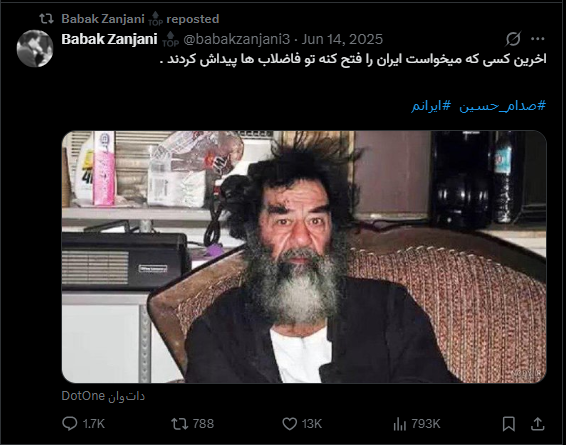This screenshot has width=566, height=445.
Task: Open the #ایرانم hashtag
Action: 431,106
